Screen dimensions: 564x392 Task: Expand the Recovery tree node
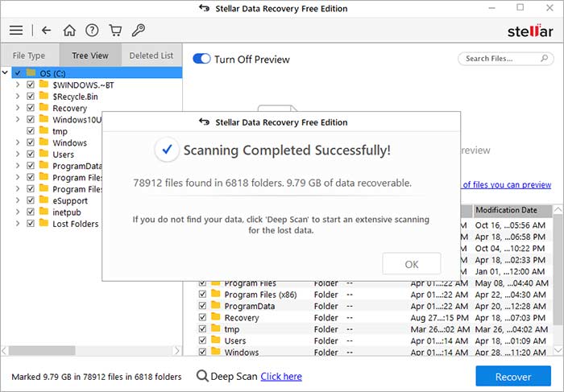18,108
